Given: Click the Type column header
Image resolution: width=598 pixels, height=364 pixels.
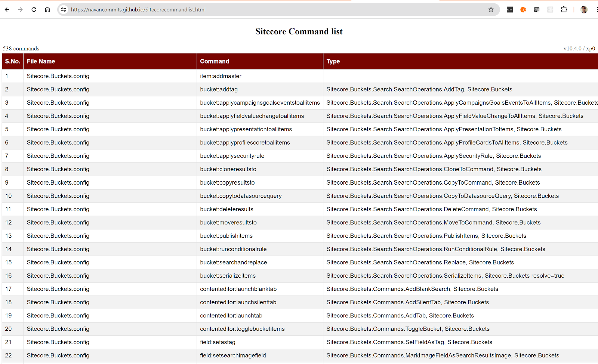Looking at the screenshot, I should [461, 61].
